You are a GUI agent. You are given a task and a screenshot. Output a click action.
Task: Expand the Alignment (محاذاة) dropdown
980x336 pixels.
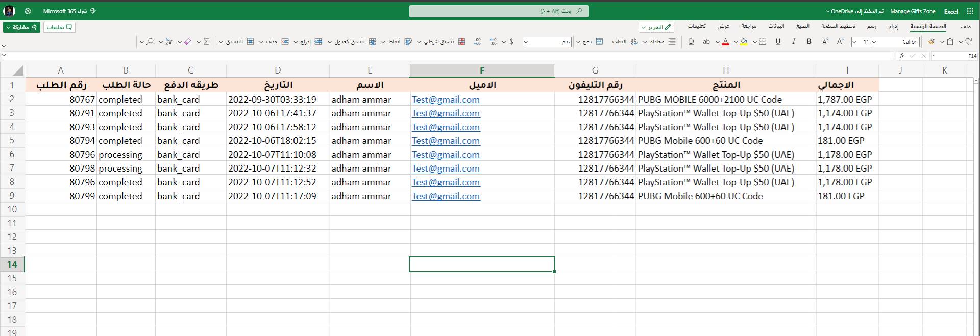[x=645, y=42]
